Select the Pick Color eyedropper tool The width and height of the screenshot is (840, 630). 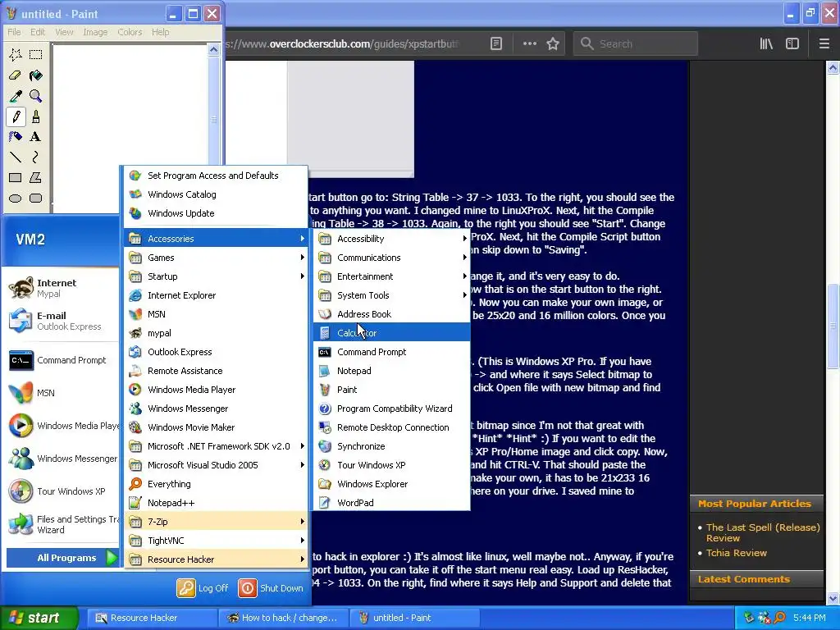coord(16,96)
